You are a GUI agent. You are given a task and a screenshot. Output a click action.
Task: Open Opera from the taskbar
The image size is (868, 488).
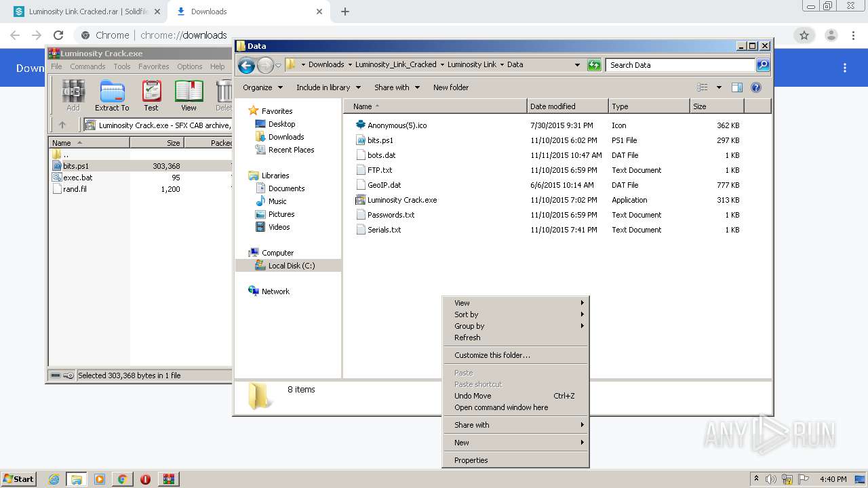click(145, 479)
